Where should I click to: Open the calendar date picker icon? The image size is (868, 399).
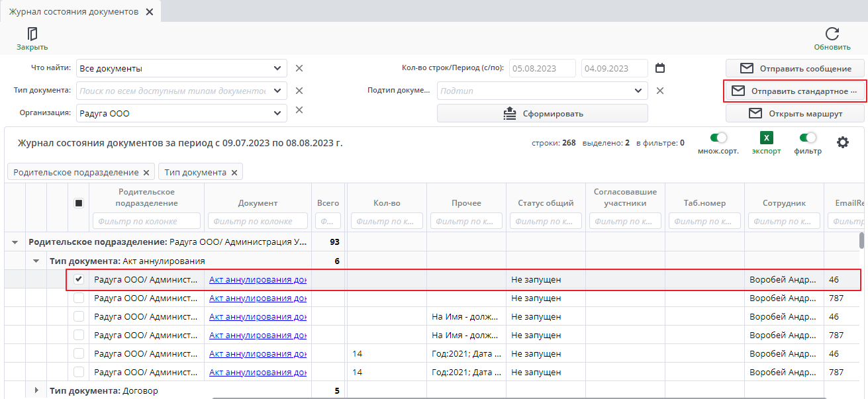pyautogui.click(x=659, y=68)
